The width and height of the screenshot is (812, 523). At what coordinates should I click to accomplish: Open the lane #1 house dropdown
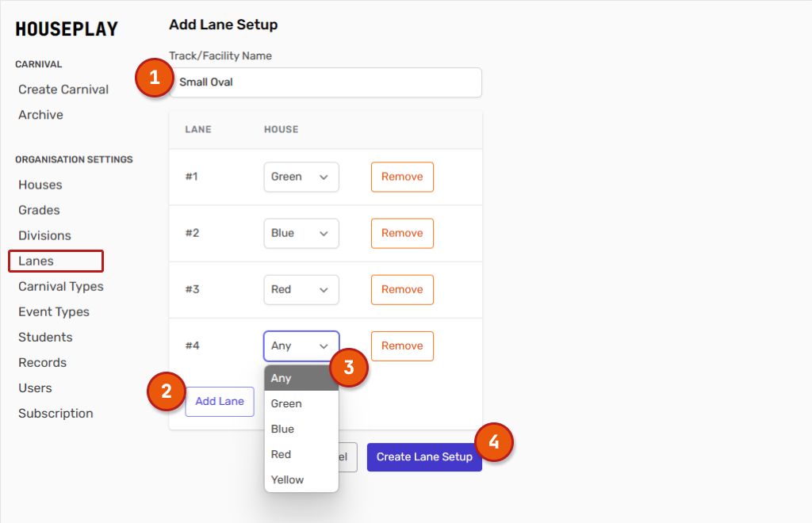pyautogui.click(x=301, y=177)
